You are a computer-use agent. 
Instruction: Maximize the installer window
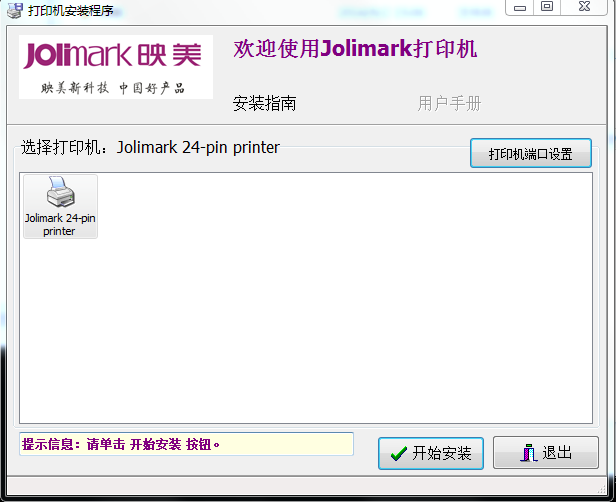click(546, 7)
